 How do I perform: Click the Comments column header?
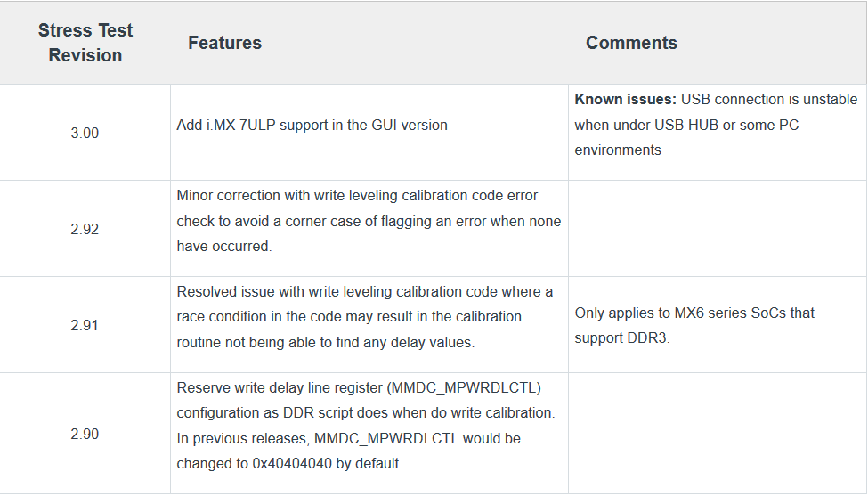coord(631,43)
